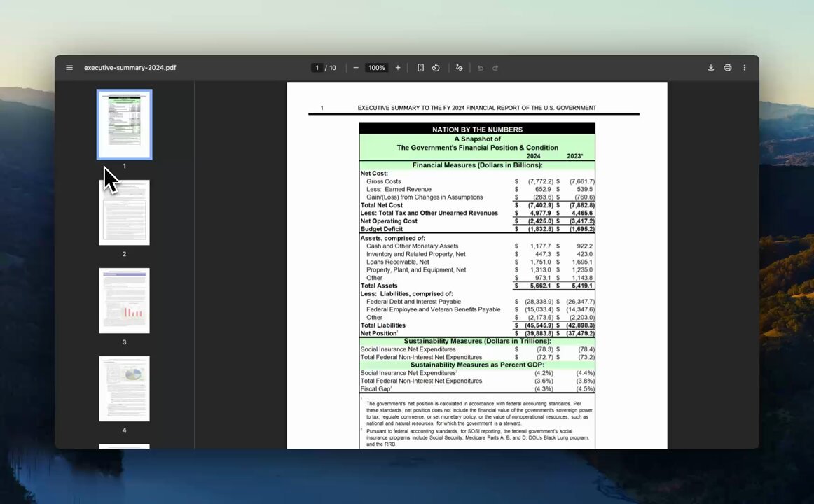Click the Total Liabilities row in the table
Viewport: 814px width, 504px height.
coord(383,325)
